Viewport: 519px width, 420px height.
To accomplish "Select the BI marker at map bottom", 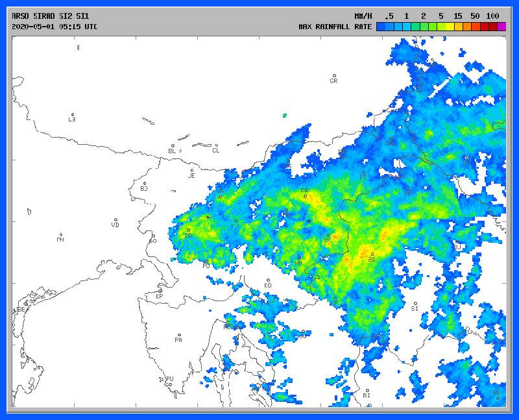I will (x=367, y=390).
